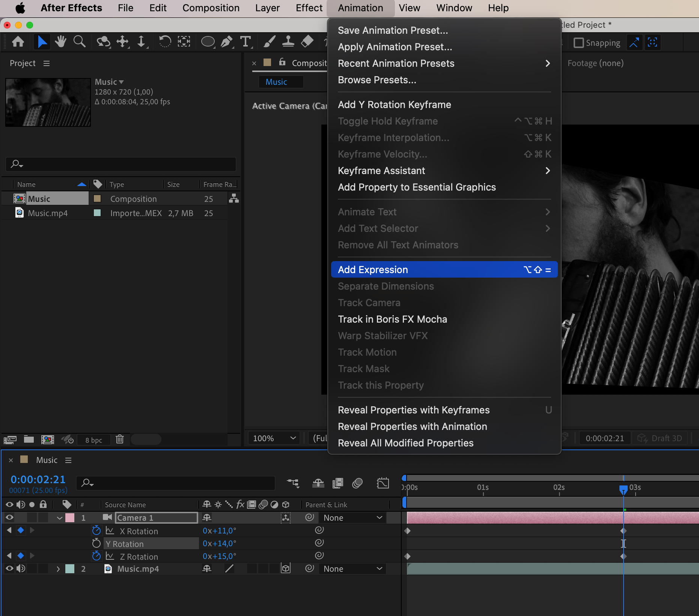Click pink label swatch of Camera 1

point(70,518)
